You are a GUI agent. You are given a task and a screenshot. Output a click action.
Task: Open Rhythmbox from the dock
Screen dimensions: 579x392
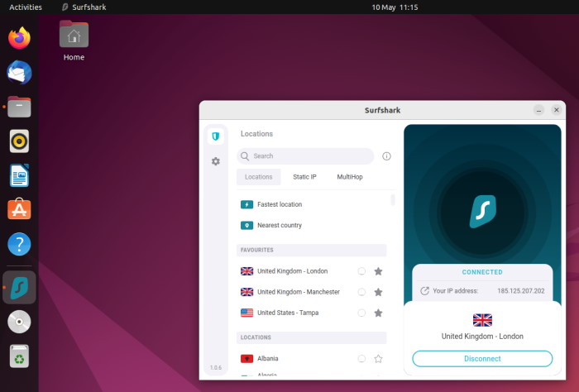click(19, 141)
